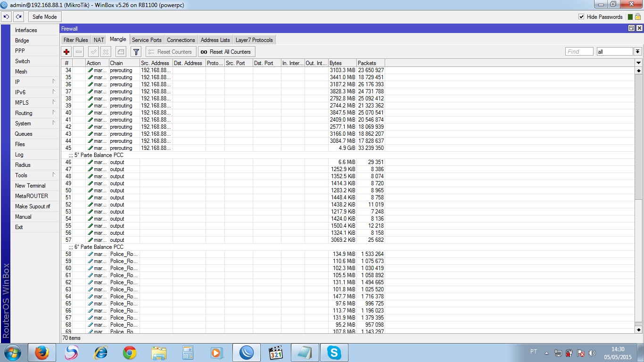The image size is (644, 362).
Task: Click the mark action icon on rule 34
Action: (x=90, y=70)
